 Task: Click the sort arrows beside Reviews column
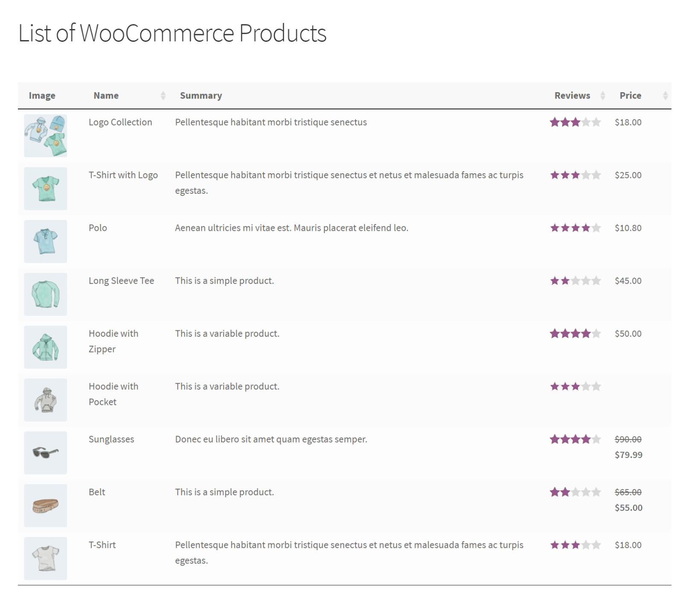click(x=603, y=95)
